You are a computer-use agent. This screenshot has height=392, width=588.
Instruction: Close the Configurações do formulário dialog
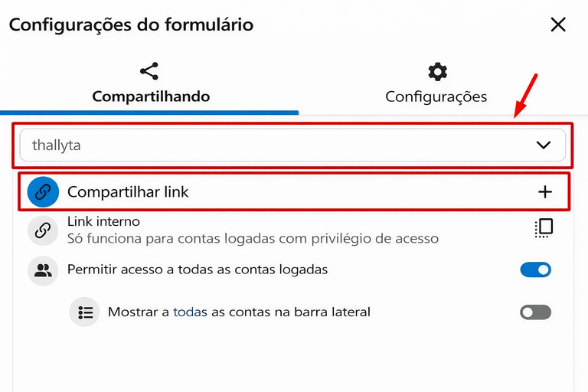pyautogui.click(x=558, y=24)
